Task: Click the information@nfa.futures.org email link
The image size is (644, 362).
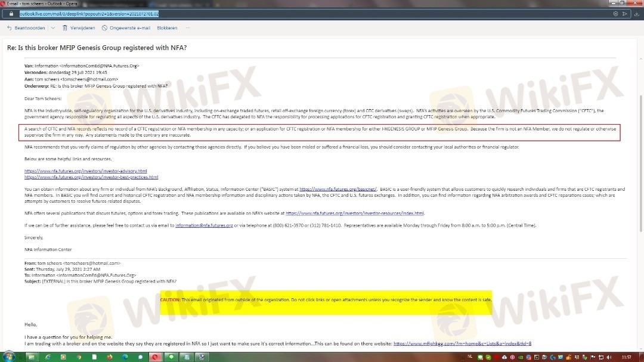Action: pyautogui.click(x=204, y=225)
